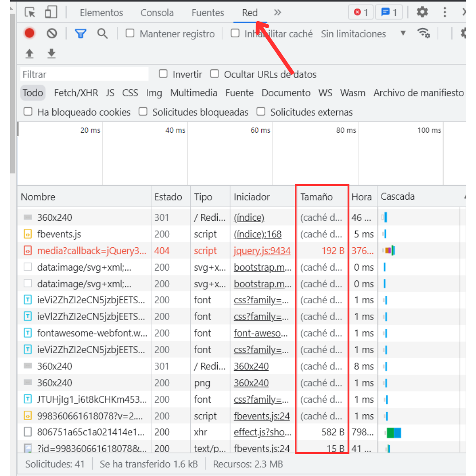
Task: Open search with the magnifier icon
Action: (x=102, y=33)
